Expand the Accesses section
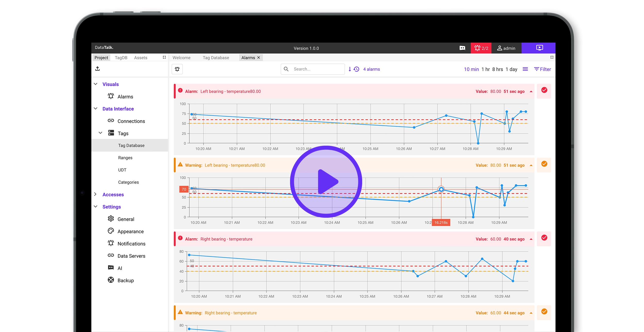The height and width of the screenshot is (332, 644). coord(95,194)
